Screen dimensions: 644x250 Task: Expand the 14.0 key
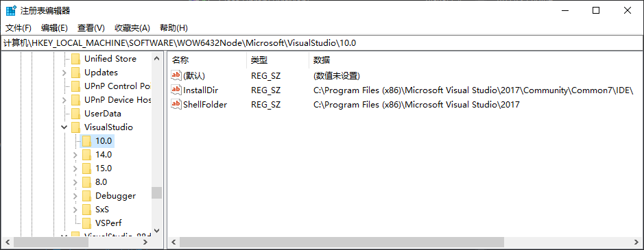(75, 155)
